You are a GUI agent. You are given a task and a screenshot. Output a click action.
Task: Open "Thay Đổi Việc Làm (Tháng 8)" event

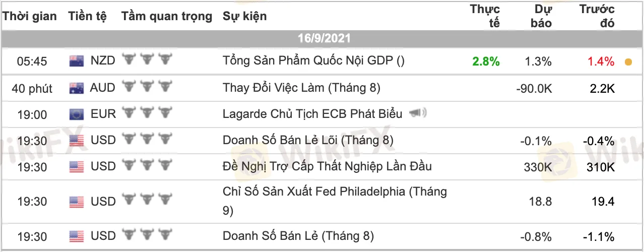coord(301,88)
